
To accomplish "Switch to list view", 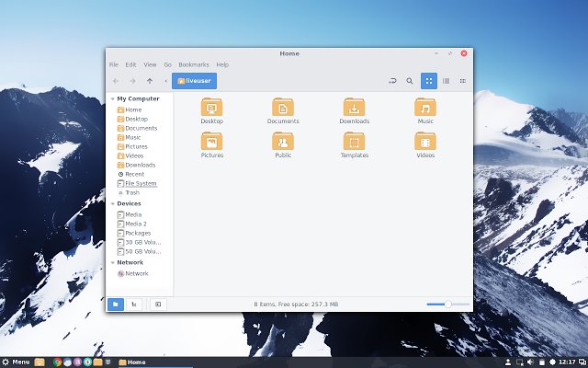I will (x=446, y=81).
